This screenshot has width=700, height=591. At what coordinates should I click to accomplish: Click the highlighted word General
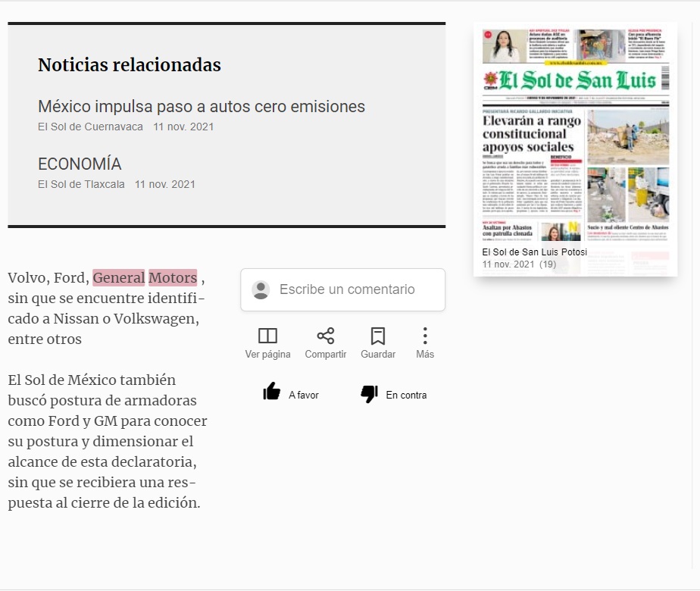click(119, 277)
